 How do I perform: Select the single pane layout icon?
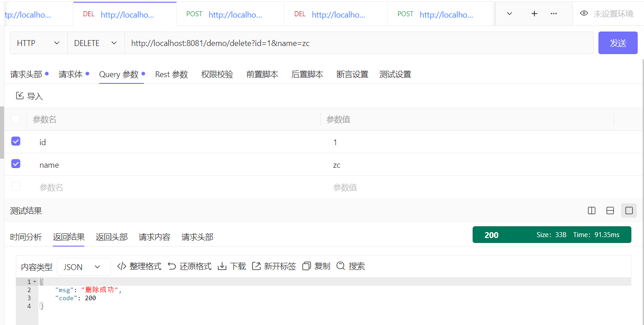coord(629,211)
